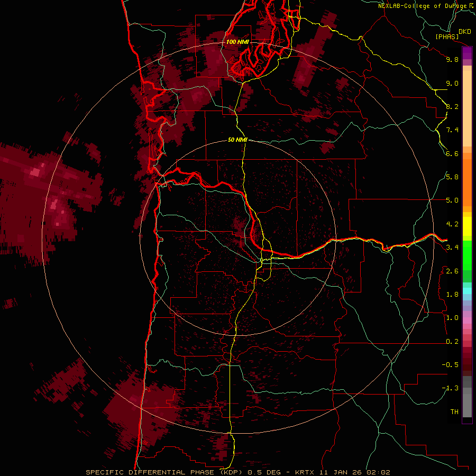This screenshot has width=476, height=476.
Task: Click the purple top of the color scale
Action: pyautogui.click(x=467, y=53)
